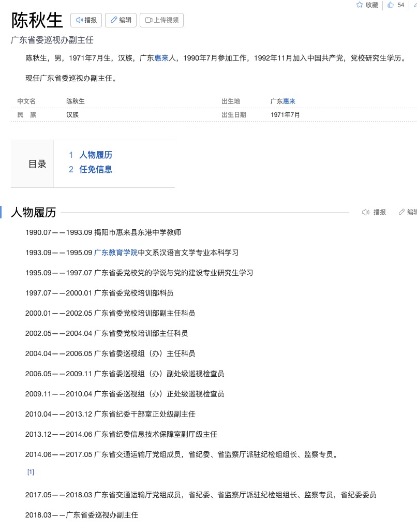This screenshot has height=532, width=417.
Task: Play 播报 for the 人物履历 section
Action: 374,212
